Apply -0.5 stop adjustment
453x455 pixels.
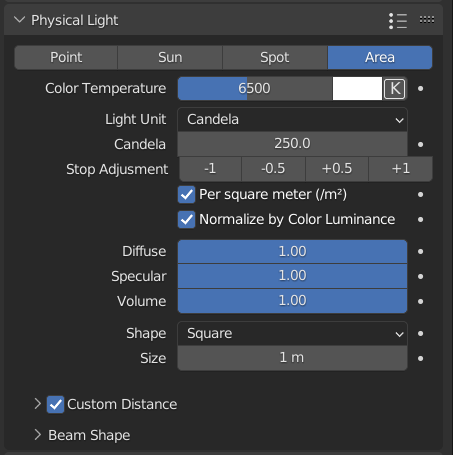[x=273, y=169]
